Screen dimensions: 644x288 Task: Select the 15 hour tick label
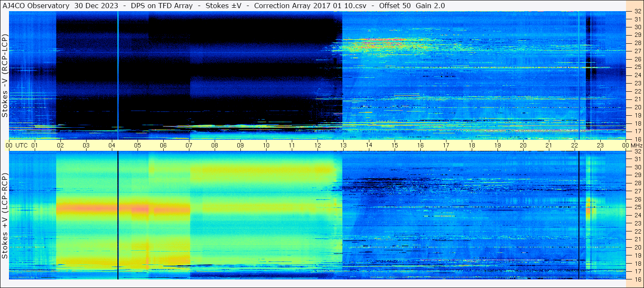395,145
